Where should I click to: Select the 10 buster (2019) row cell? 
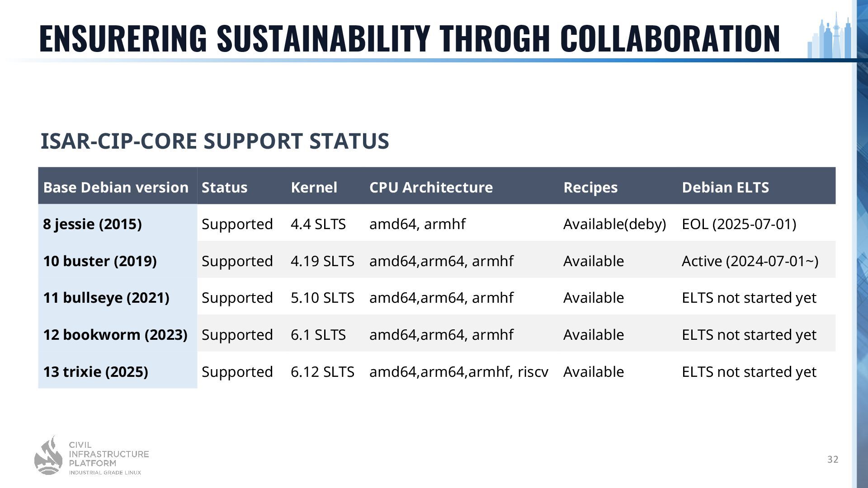[x=118, y=260]
